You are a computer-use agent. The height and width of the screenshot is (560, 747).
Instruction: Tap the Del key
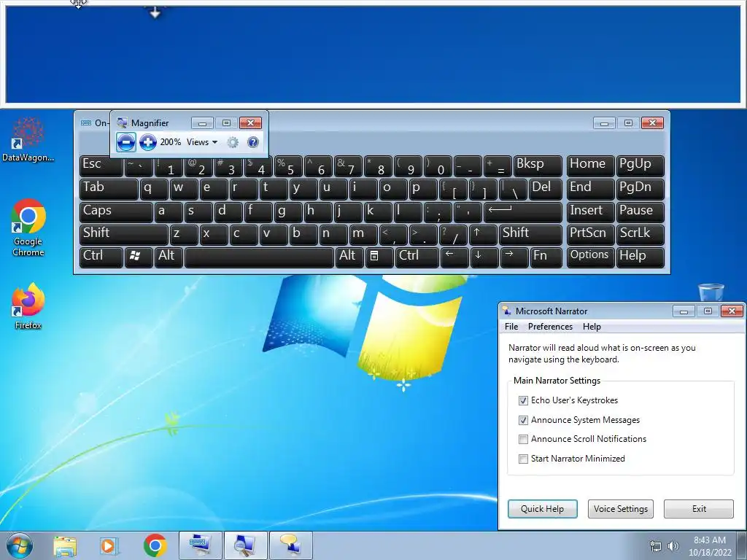546,189
